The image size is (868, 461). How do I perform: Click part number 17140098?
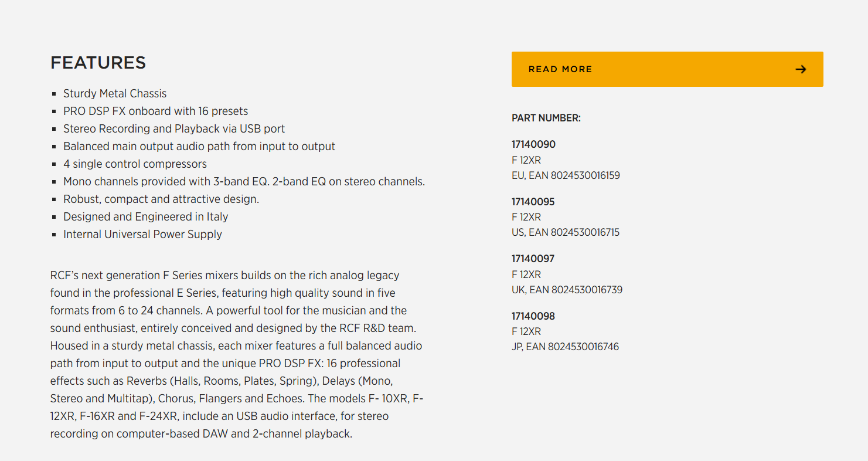(x=533, y=316)
